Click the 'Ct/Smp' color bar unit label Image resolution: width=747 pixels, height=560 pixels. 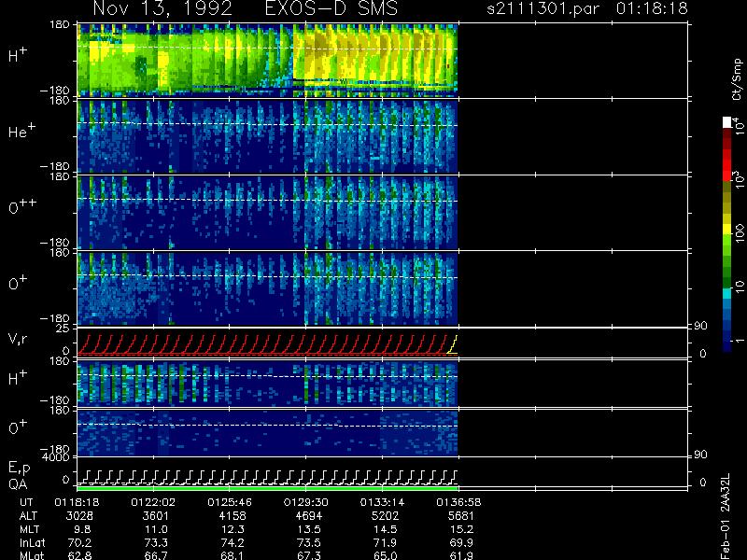(738, 79)
